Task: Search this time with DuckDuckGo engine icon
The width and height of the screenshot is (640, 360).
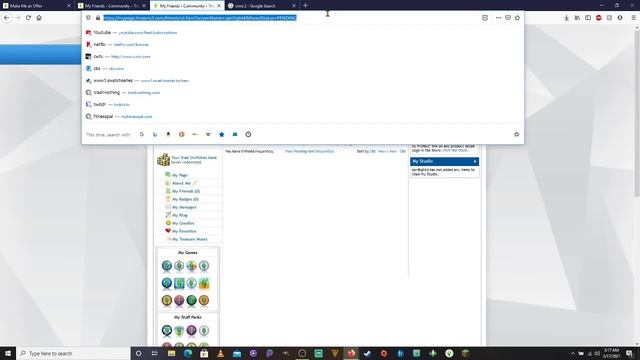Action: pos(182,134)
